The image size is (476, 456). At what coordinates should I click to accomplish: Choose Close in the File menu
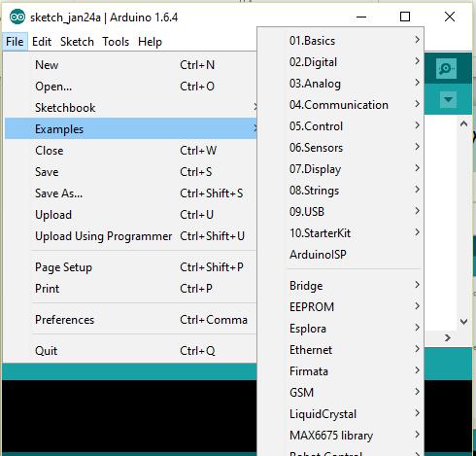click(131, 151)
